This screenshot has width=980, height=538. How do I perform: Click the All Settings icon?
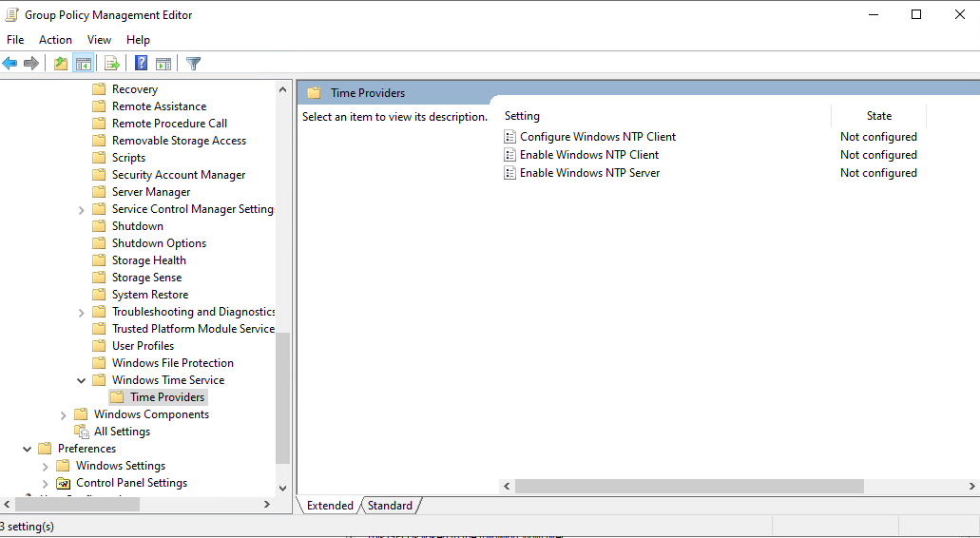point(81,432)
